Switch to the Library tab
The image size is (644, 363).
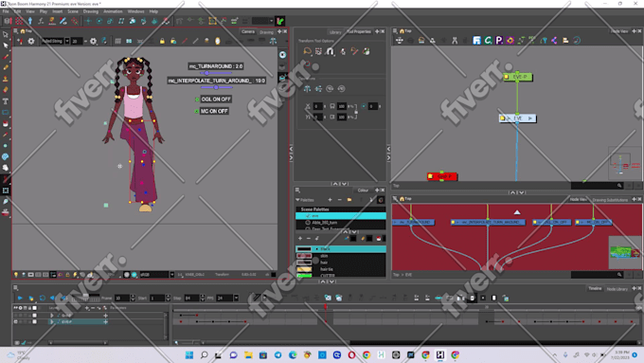(335, 31)
